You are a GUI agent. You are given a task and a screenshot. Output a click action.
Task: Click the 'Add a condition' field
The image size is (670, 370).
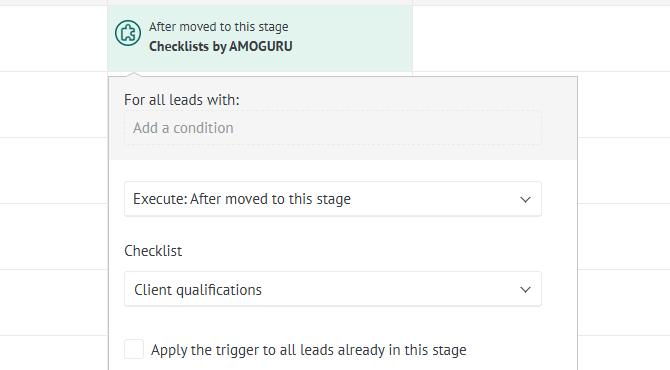tap(333, 128)
